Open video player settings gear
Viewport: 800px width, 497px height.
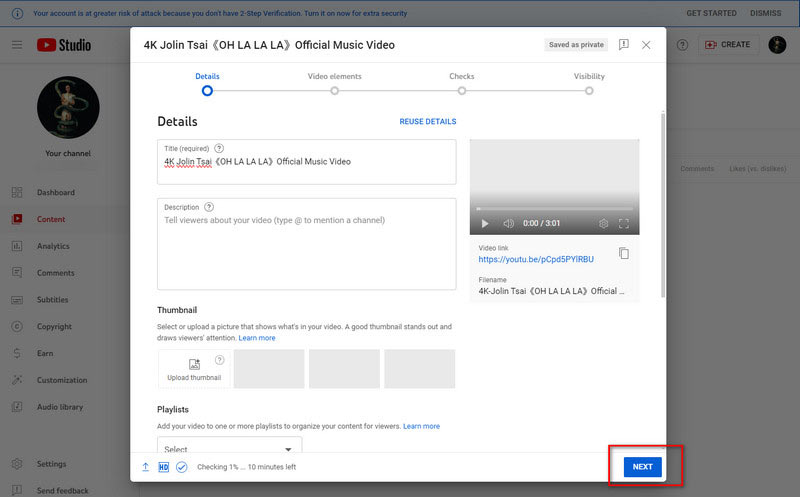pos(603,223)
